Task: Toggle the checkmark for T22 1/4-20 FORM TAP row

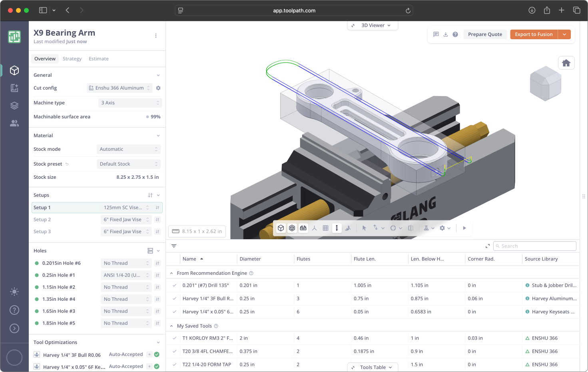Action: tap(175, 364)
